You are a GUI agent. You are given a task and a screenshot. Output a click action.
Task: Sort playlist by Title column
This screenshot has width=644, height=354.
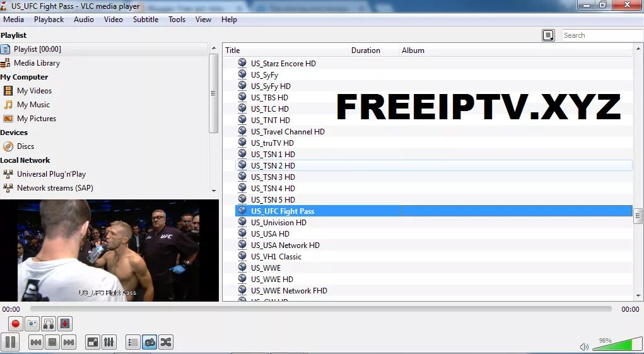click(286, 50)
